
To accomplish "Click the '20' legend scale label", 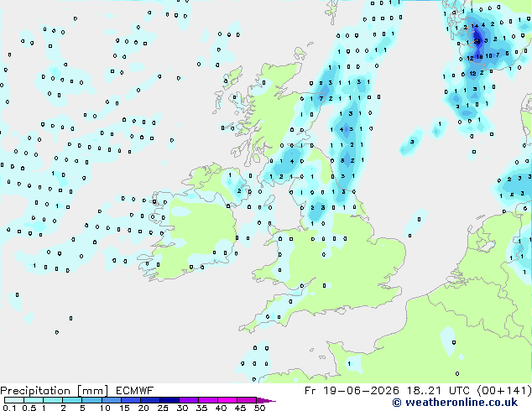I will click(143, 408).
